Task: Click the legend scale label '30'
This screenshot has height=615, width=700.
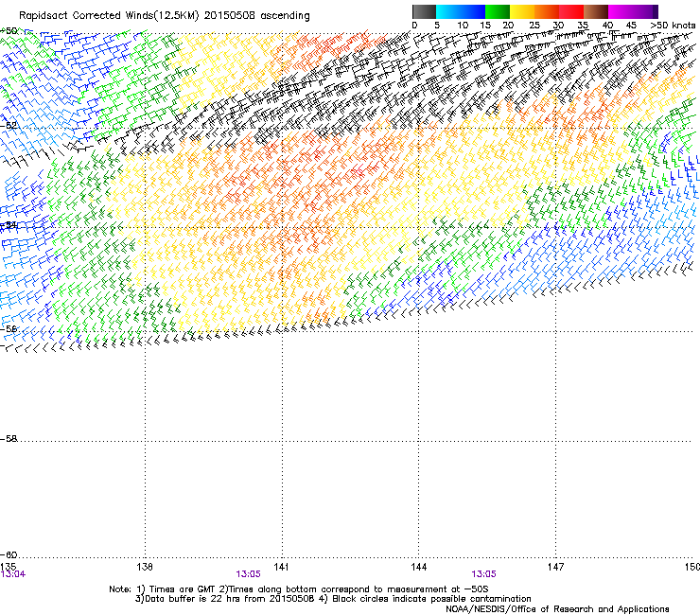Action: (558, 26)
